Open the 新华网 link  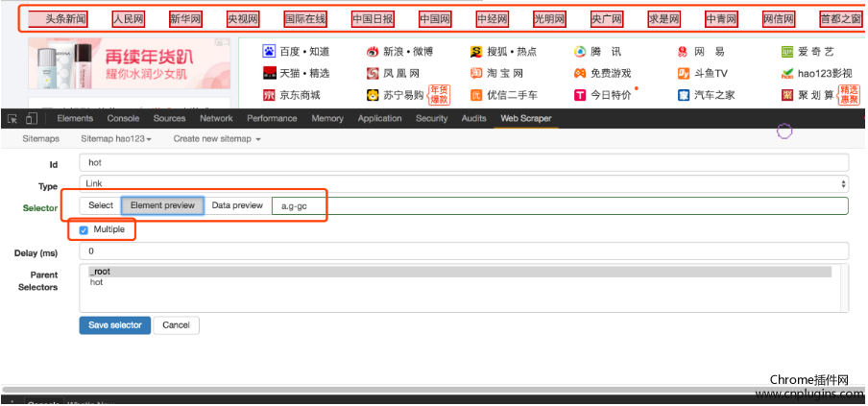pos(185,20)
